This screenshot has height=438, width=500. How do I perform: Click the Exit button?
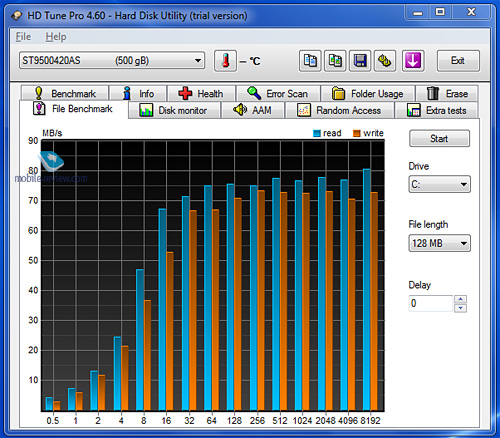pos(458,61)
